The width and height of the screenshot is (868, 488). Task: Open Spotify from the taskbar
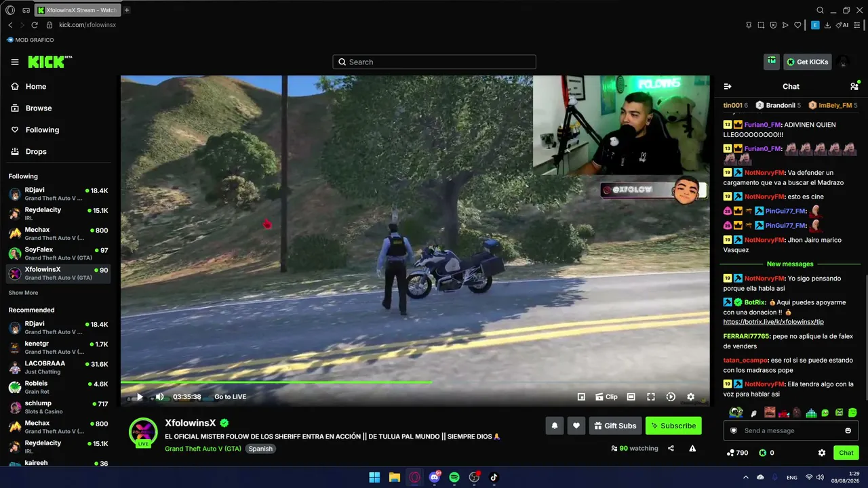pos(454,477)
